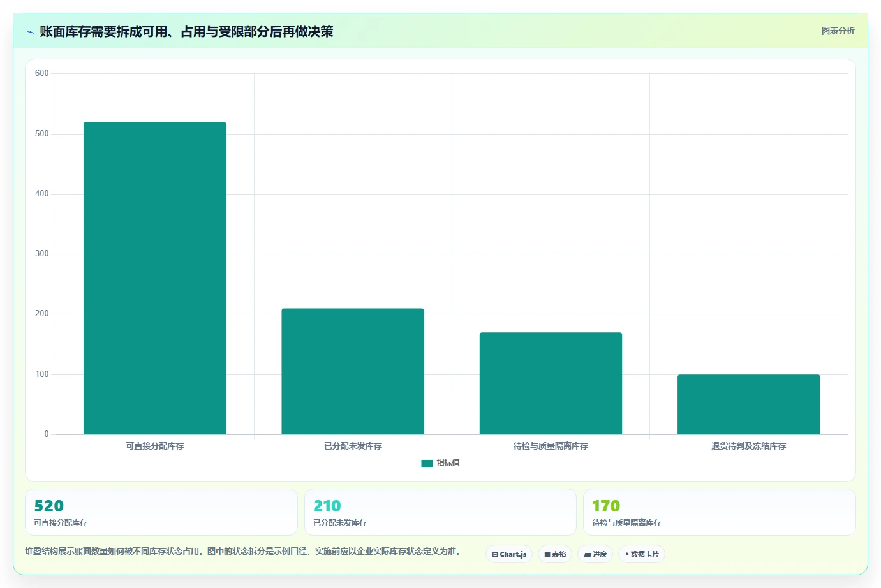Image resolution: width=881 pixels, height=588 pixels.
Task: Click the y-axis value 100
Action: [x=42, y=374]
